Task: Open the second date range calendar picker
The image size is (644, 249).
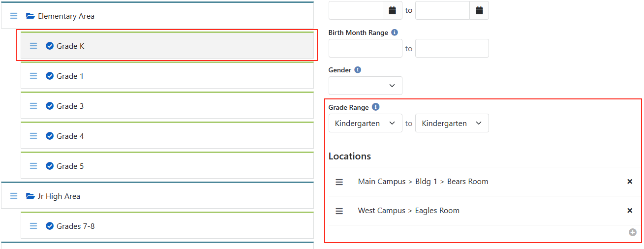Action: pos(479,10)
